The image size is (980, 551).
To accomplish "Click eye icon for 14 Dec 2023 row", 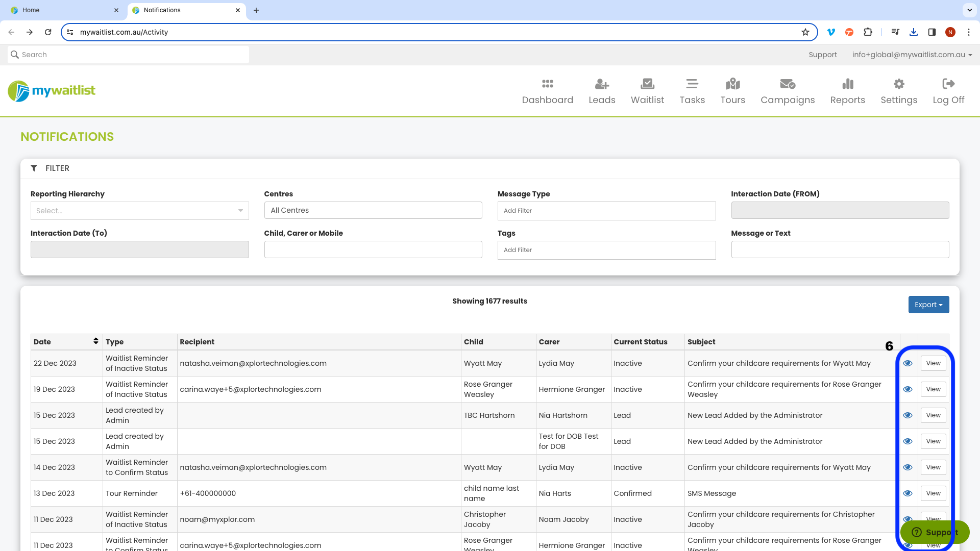I will click(x=908, y=467).
